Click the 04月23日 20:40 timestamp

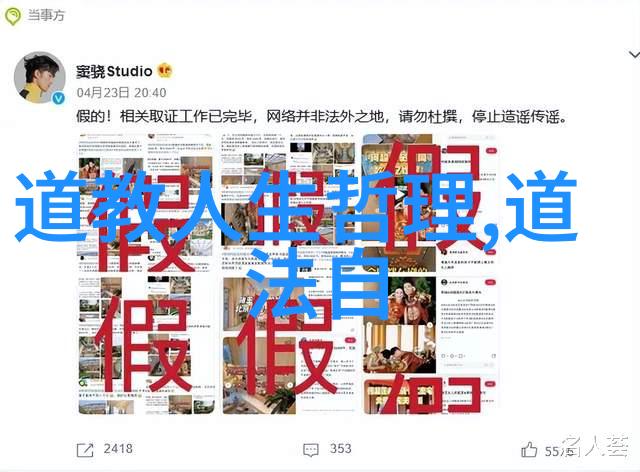[121, 93]
